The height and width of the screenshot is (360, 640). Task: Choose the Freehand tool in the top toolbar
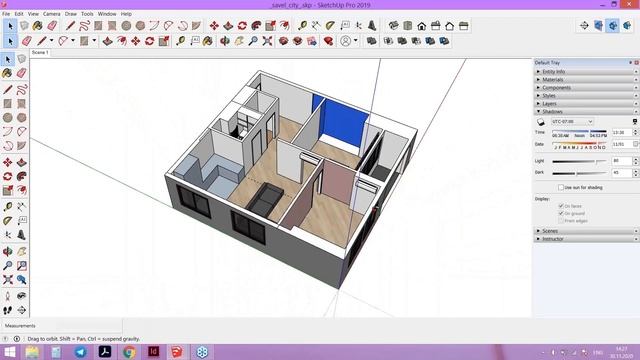(84, 26)
